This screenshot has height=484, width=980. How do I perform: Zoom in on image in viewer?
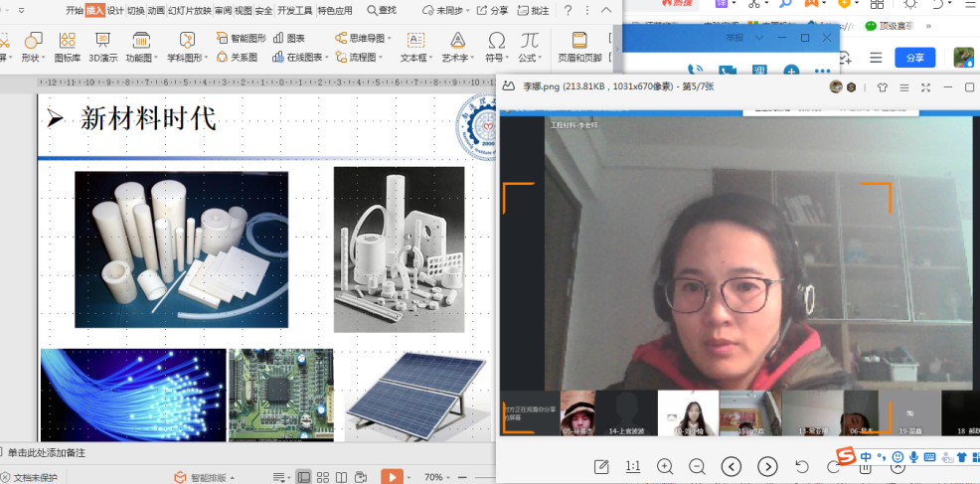pyautogui.click(x=664, y=466)
